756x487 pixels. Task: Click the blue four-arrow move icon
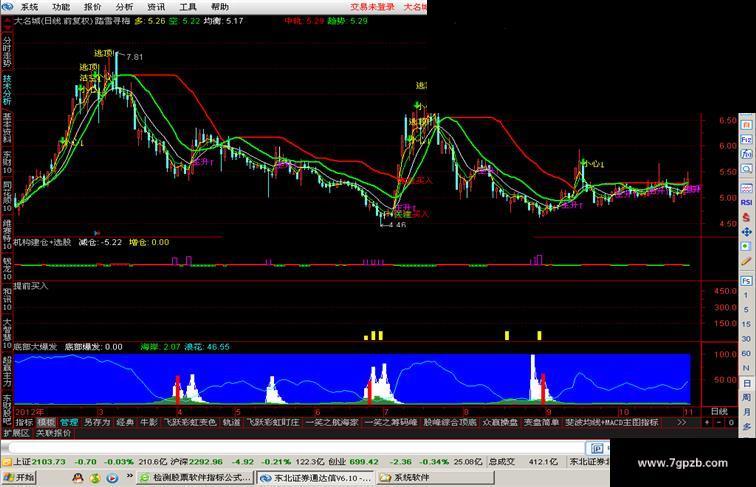click(x=746, y=232)
